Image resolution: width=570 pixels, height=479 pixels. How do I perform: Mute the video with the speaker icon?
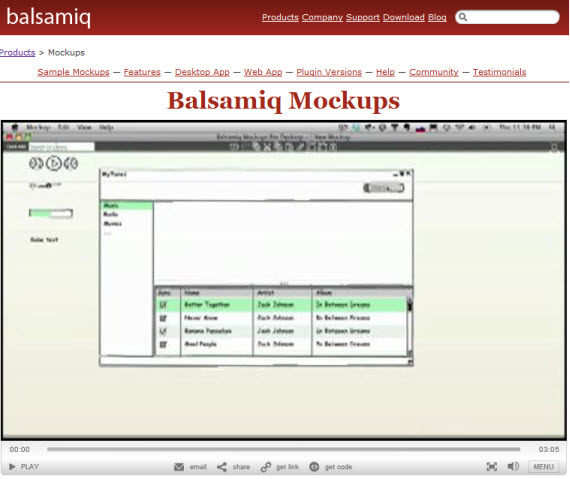click(x=513, y=466)
